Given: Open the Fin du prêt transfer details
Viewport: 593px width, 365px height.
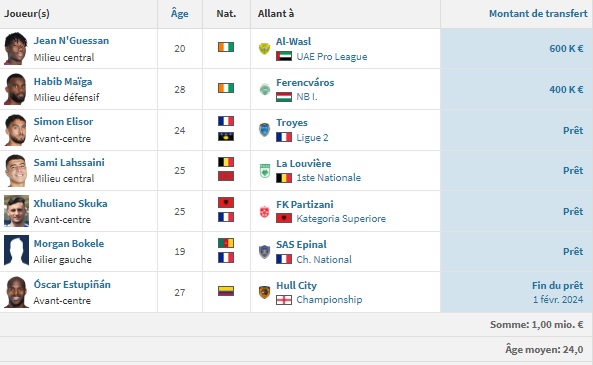Looking at the screenshot, I should coord(557,286).
